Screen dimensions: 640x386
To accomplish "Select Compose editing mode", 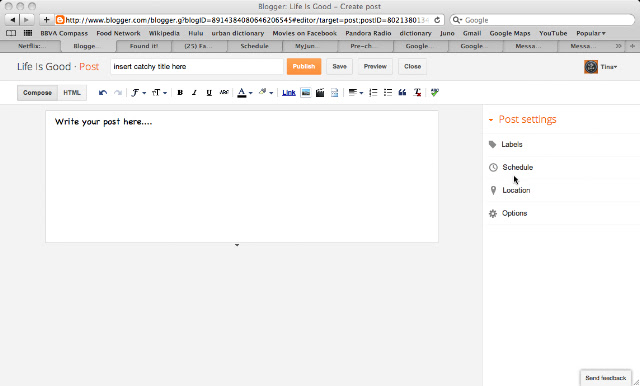I will [38, 93].
